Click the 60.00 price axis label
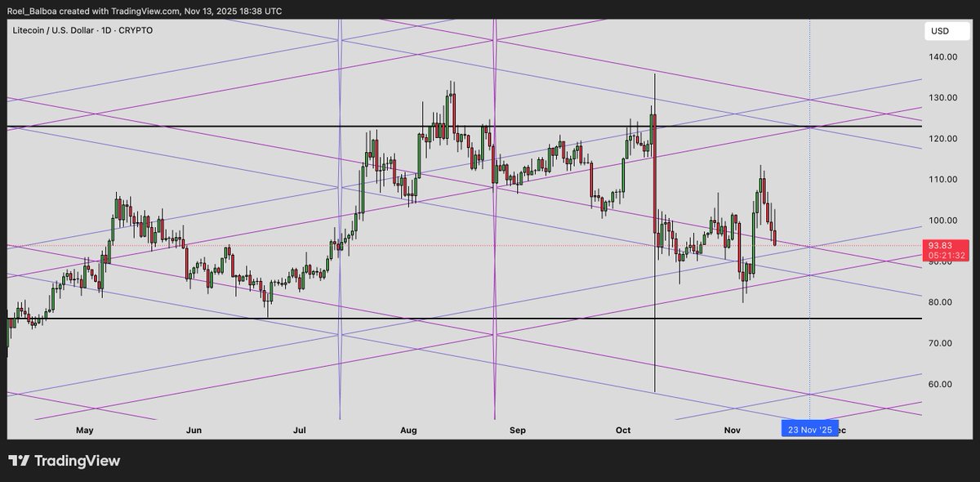The image size is (980, 482). (x=941, y=383)
